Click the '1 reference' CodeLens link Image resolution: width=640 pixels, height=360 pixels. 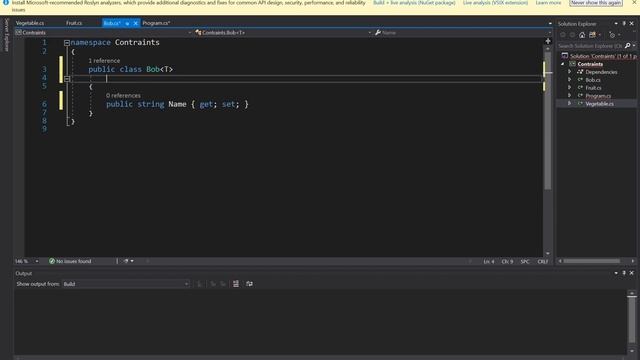[104, 60]
